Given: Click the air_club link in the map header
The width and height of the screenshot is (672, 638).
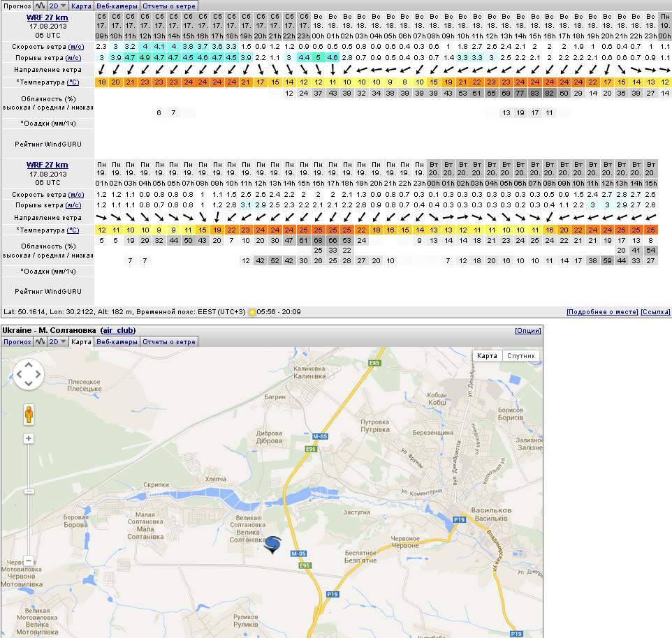Looking at the screenshot, I should (x=118, y=330).
